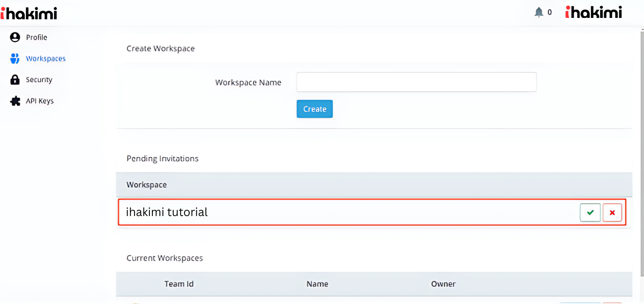Click the ihakimi account logo at top right
The width and height of the screenshot is (644, 304).
[x=593, y=12]
